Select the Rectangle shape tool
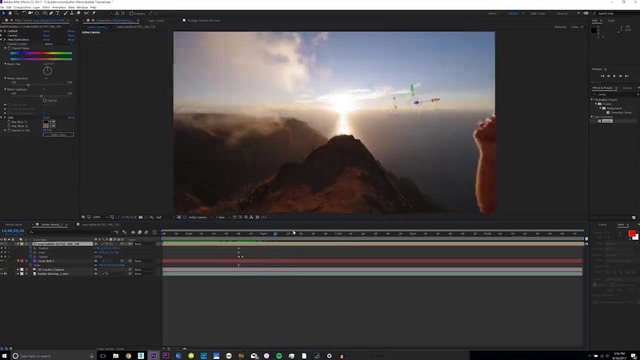This screenshot has height=360, width=640. click(44, 13)
